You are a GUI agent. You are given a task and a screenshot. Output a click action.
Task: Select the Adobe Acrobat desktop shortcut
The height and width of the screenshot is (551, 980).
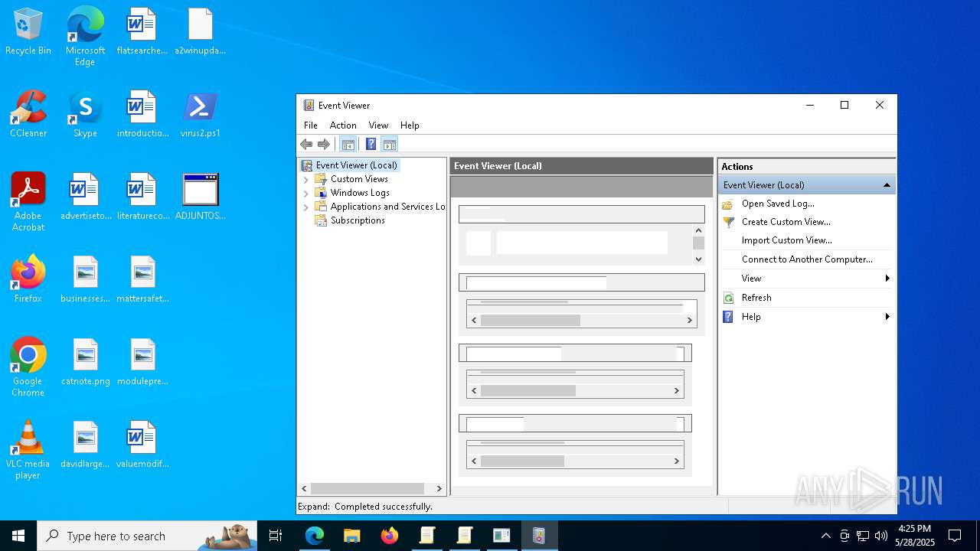click(x=28, y=201)
